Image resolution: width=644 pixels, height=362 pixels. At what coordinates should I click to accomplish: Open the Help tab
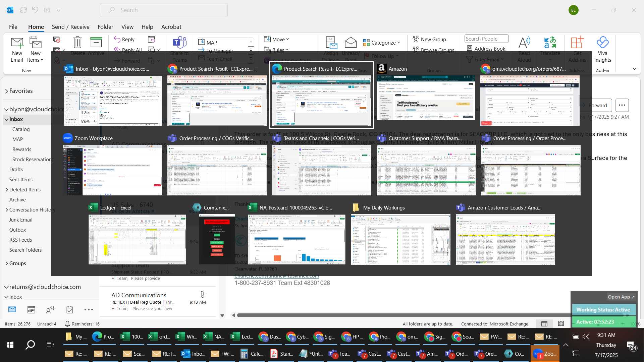click(147, 27)
